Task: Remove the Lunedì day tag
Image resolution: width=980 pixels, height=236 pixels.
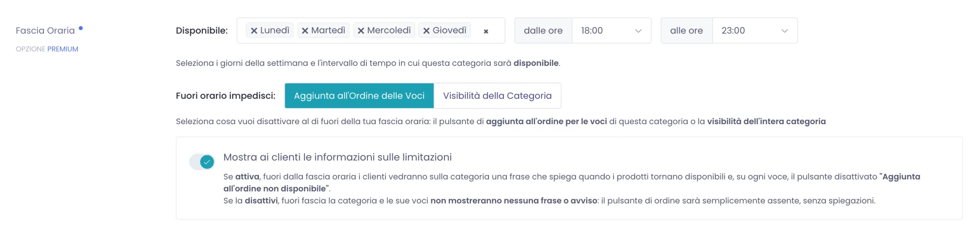Action: tap(254, 31)
